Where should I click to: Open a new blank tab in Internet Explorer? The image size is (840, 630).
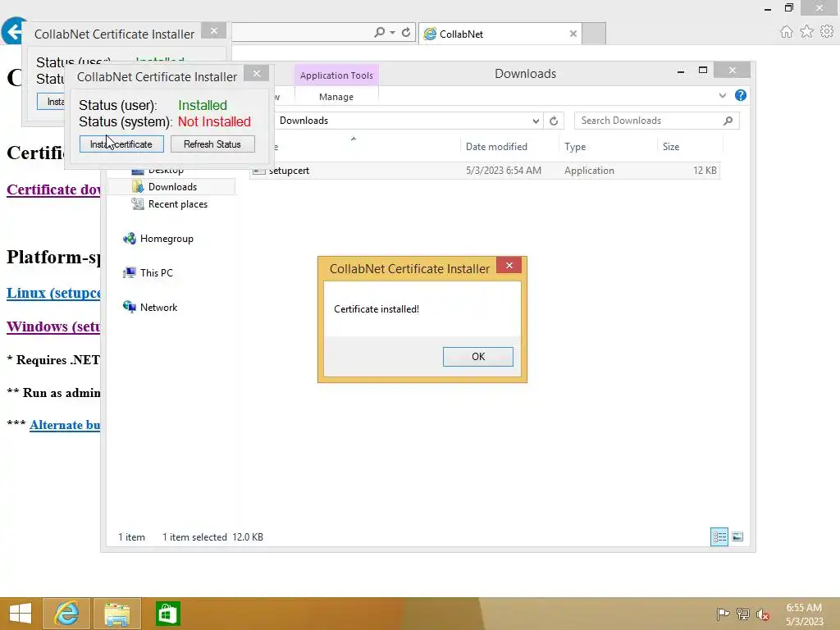point(594,34)
